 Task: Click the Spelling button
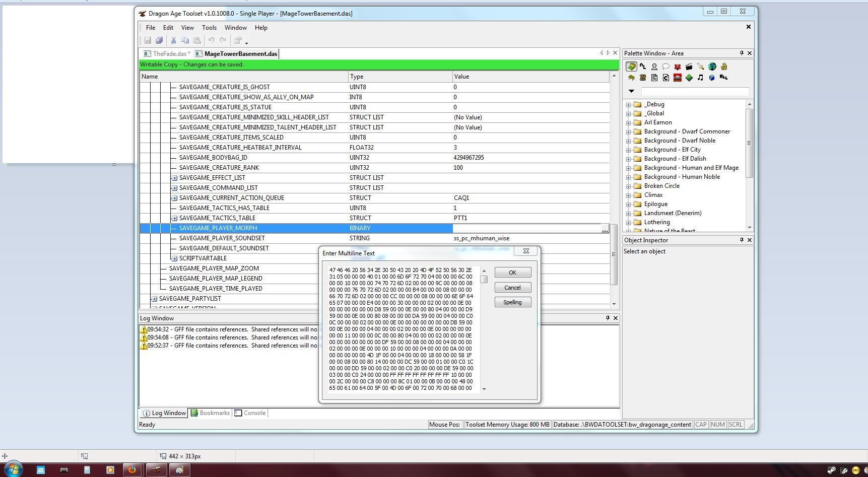(512, 302)
